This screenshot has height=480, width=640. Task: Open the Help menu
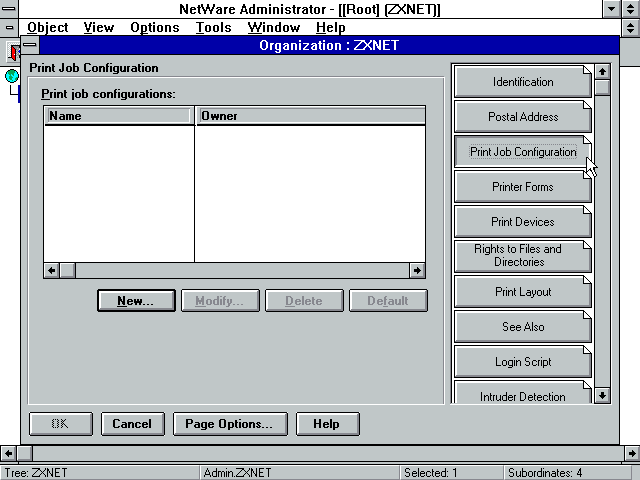(x=331, y=27)
